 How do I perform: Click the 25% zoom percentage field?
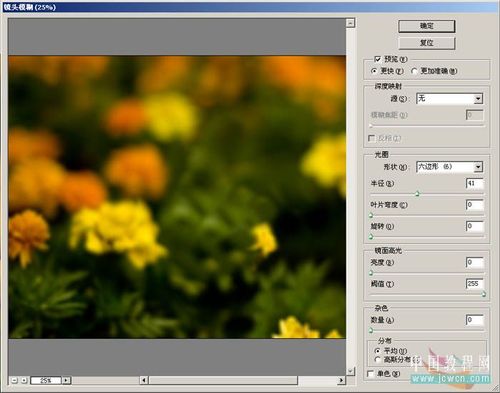point(46,380)
